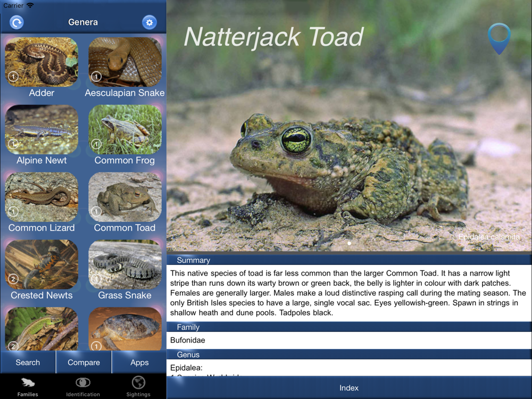Select the Adder thumbnail

coord(41,62)
